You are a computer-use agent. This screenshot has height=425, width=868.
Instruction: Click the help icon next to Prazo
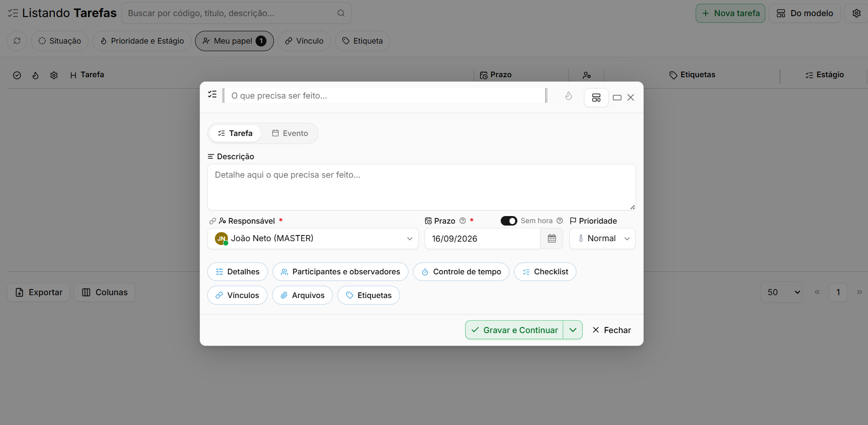click(x=463, y=221)
